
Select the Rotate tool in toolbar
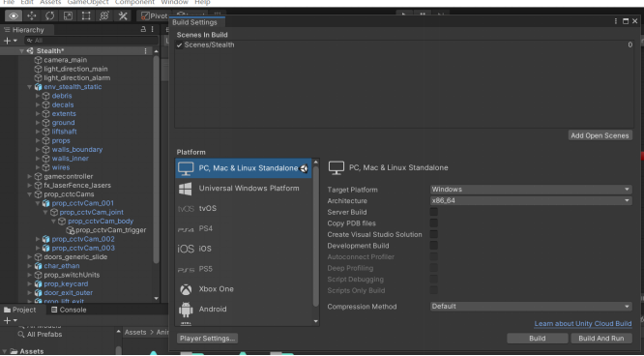pyautogui.click(x=49, y=16)
